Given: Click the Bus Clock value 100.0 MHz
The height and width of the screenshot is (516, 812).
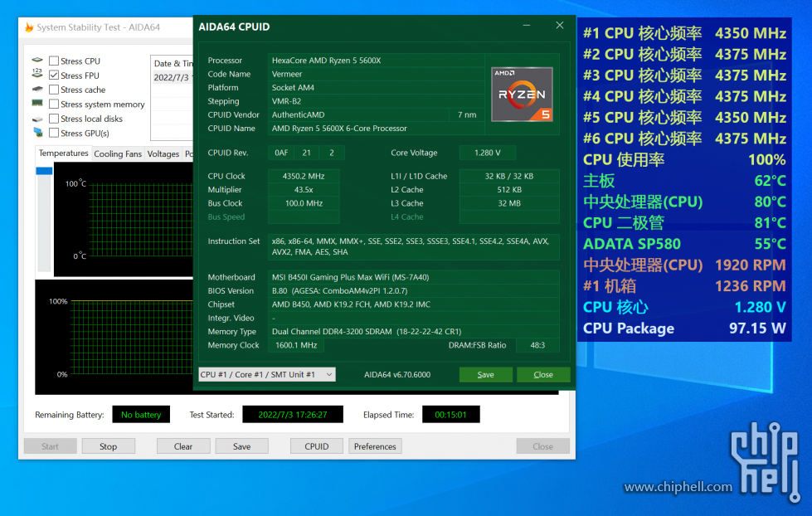Looking at the screenshot, I should (x=304, y=203).
